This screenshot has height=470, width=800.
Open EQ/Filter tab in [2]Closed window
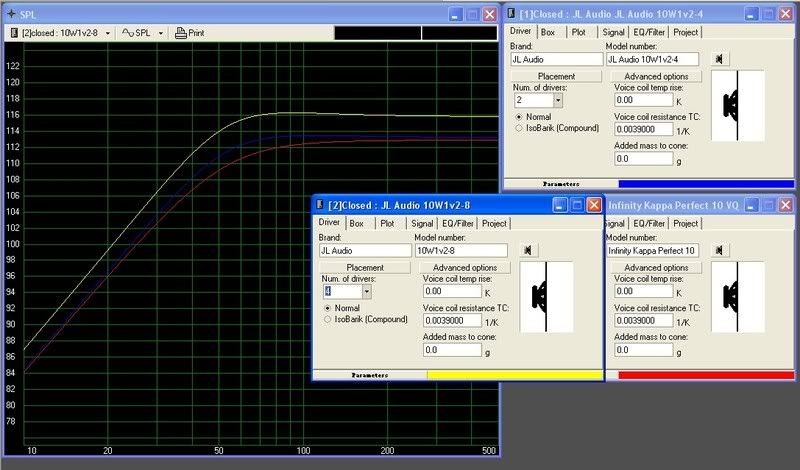pos(458,224)
